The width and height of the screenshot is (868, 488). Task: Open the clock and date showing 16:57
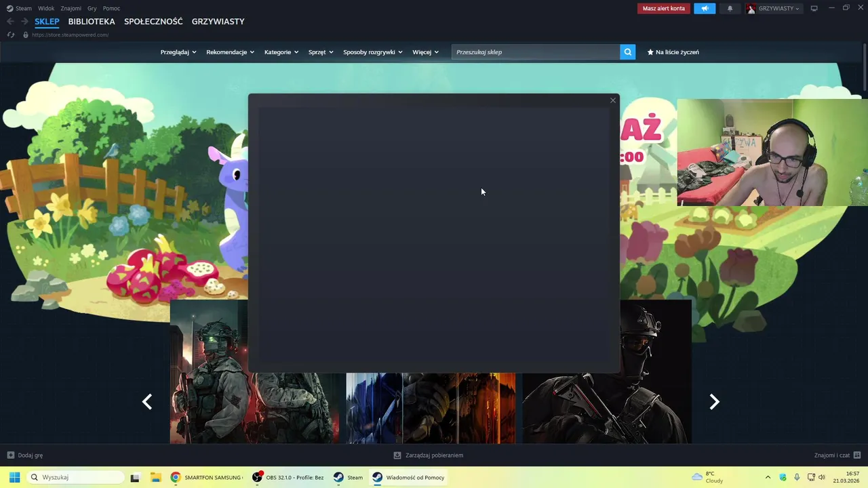[x=848, y=477]
